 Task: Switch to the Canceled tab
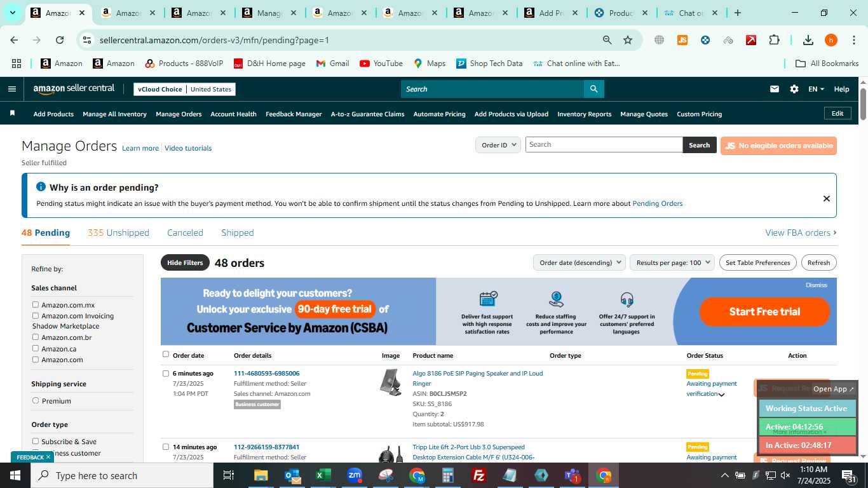[185, 233]
